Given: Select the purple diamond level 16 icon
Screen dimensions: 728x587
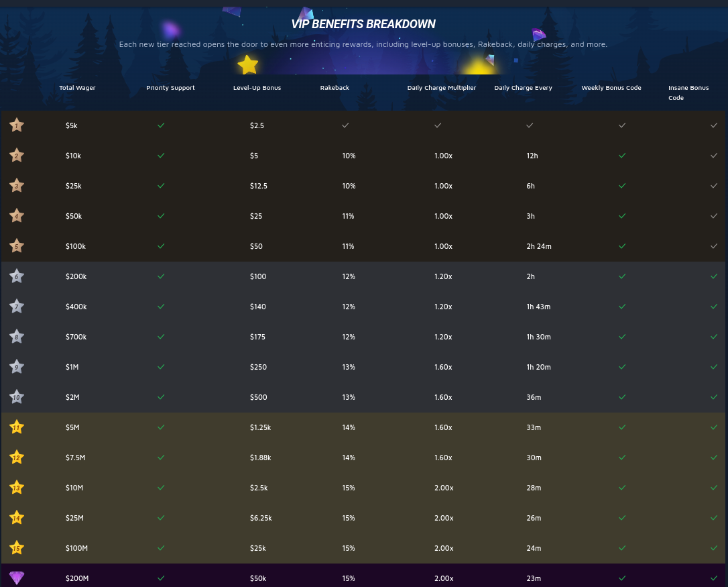Looking at the screenshot, I should click(x=17, y=578).
